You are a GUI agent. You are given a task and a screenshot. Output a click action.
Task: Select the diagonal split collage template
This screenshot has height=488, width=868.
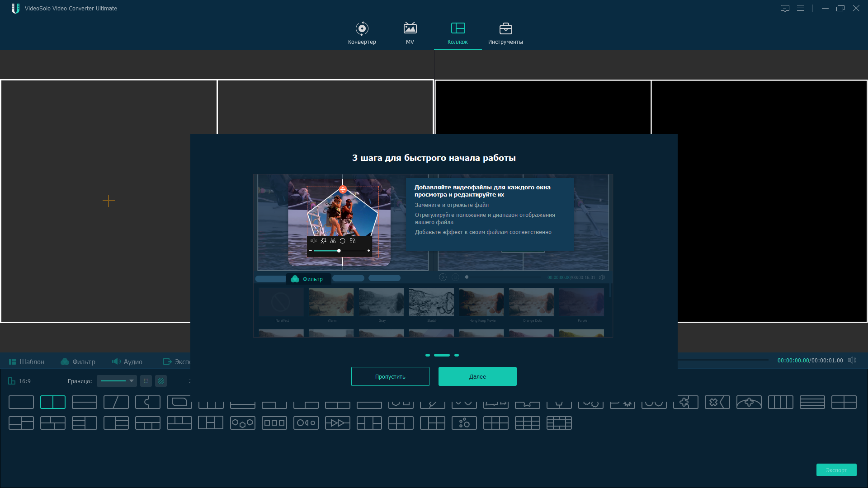[116, 402]
